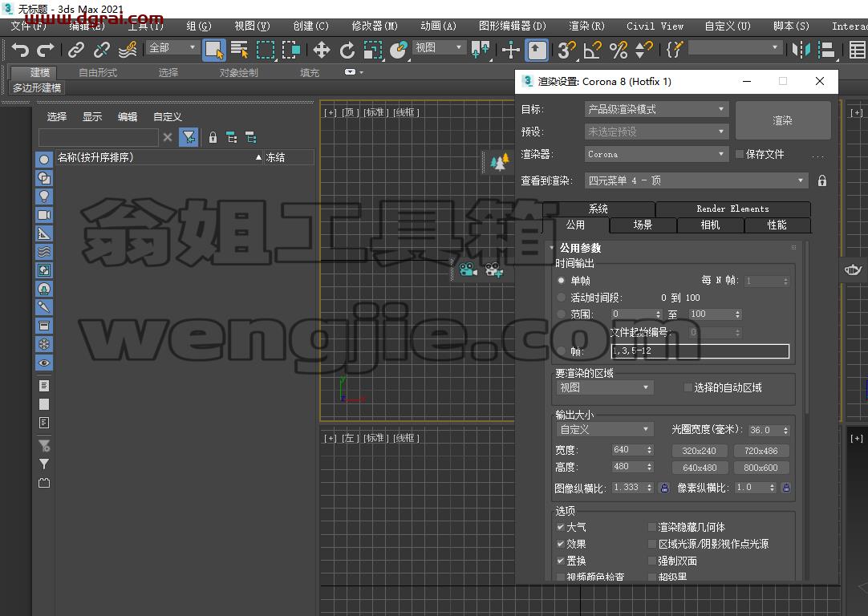Enable the 渲染隐藏几何体 checkbox
The image size is (868, 616).
coord(652,527)
